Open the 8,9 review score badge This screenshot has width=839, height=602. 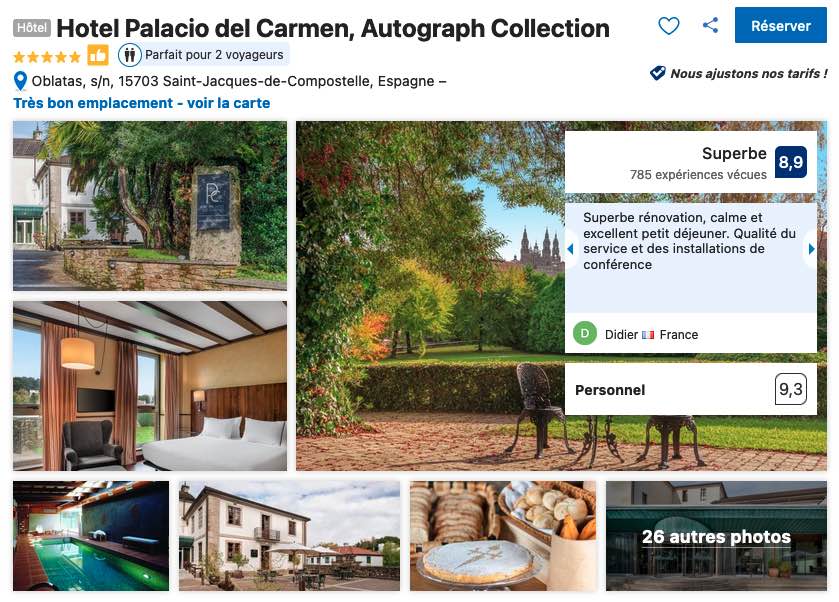click(x=791, y=162)
